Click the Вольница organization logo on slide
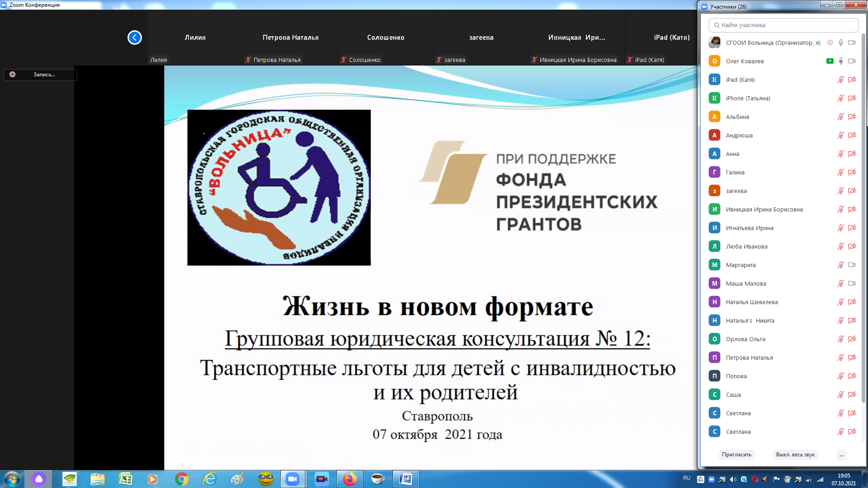868x488 pixels. click(279, 188)
